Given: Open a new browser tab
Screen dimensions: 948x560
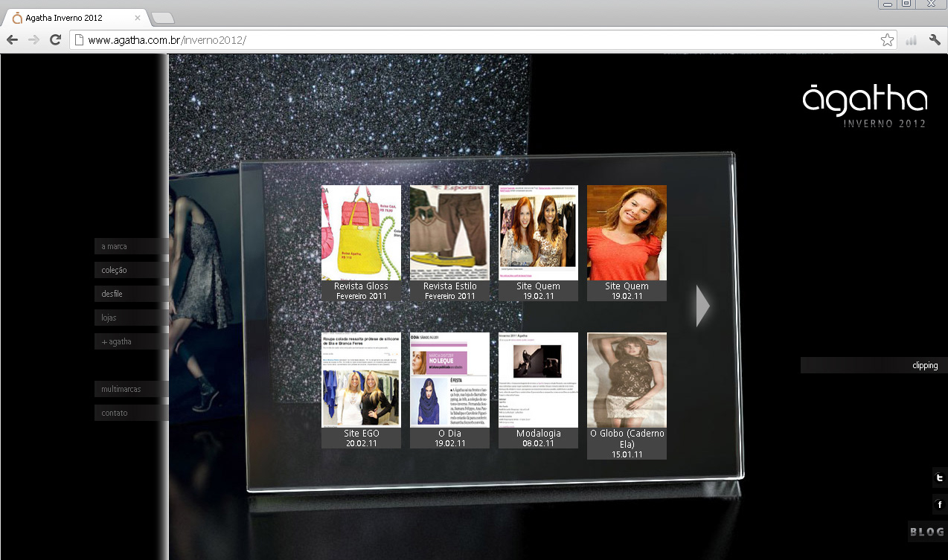Looking at the screenshot, I should coord(162,17).
